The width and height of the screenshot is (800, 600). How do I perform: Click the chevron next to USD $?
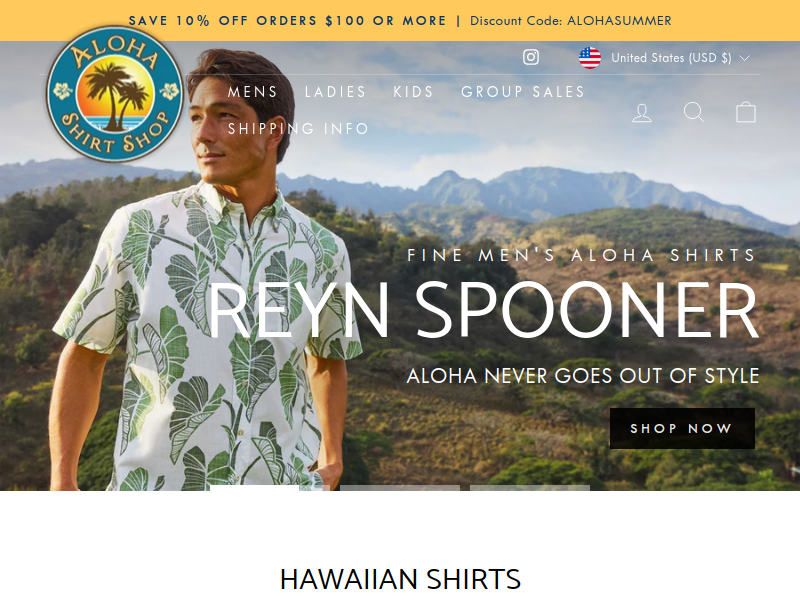744,58
